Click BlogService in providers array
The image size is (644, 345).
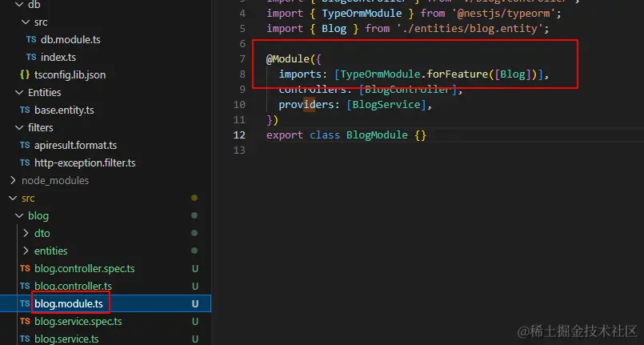(386, 105)
